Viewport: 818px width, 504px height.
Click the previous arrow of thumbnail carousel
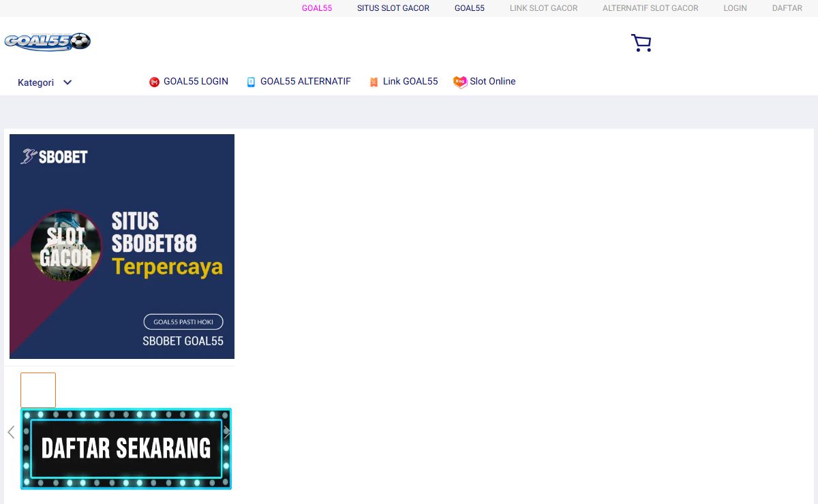pos(11,432)
